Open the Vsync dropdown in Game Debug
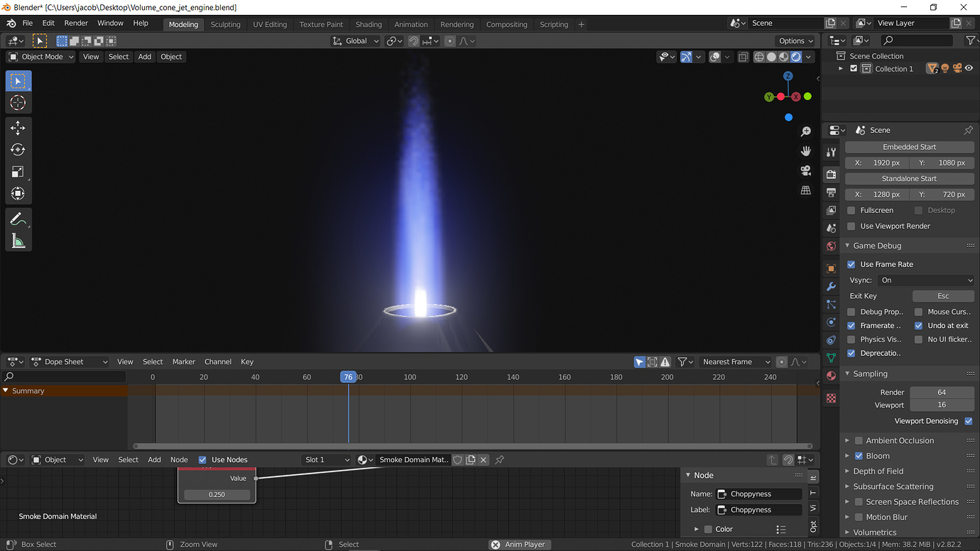Viewport: 980px width, 551px height. tap(927, 280)
